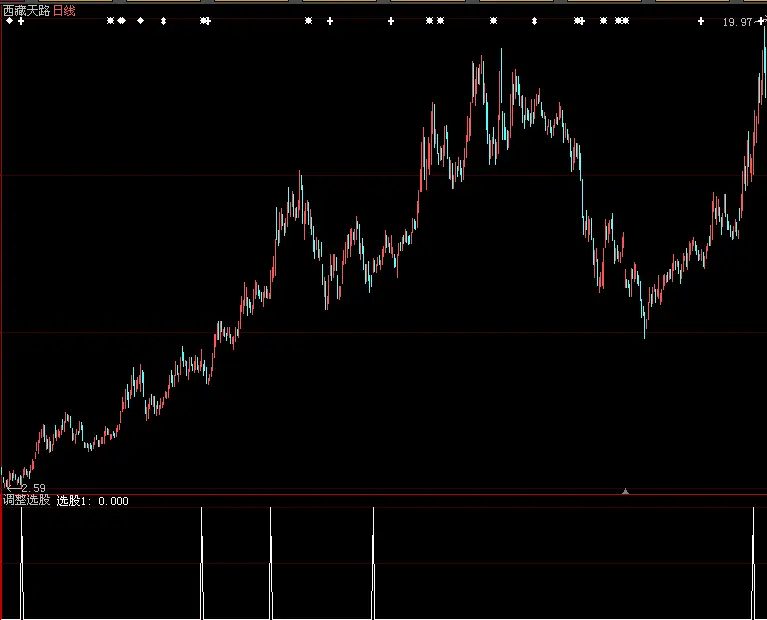Click the 选股1: 0.000 value readout
The image size is (767, 620).
pos(92,501)
